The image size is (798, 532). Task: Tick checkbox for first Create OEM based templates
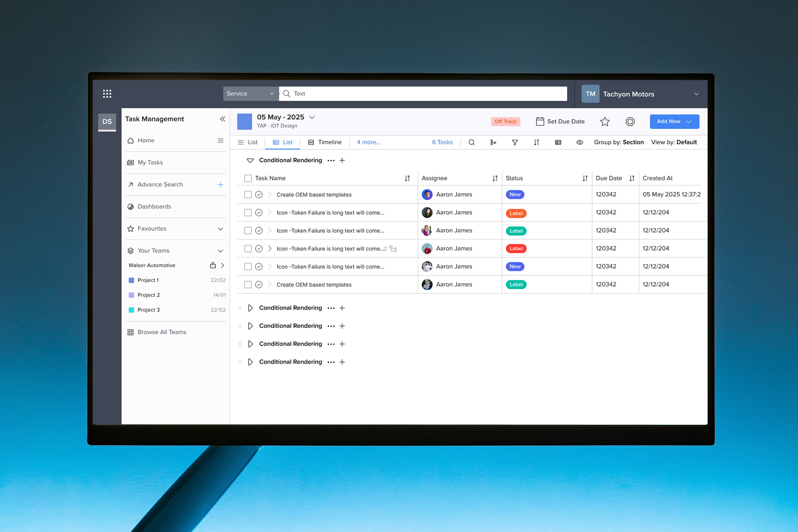248,194
